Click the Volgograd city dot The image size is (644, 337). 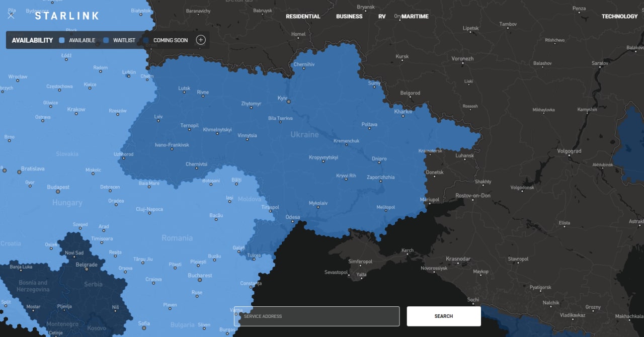pyautogui.click(x=569, y=155)
